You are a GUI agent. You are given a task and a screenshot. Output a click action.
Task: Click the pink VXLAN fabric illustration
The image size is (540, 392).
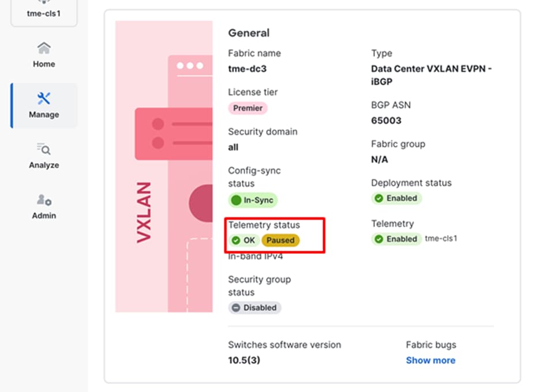[164, 167]
